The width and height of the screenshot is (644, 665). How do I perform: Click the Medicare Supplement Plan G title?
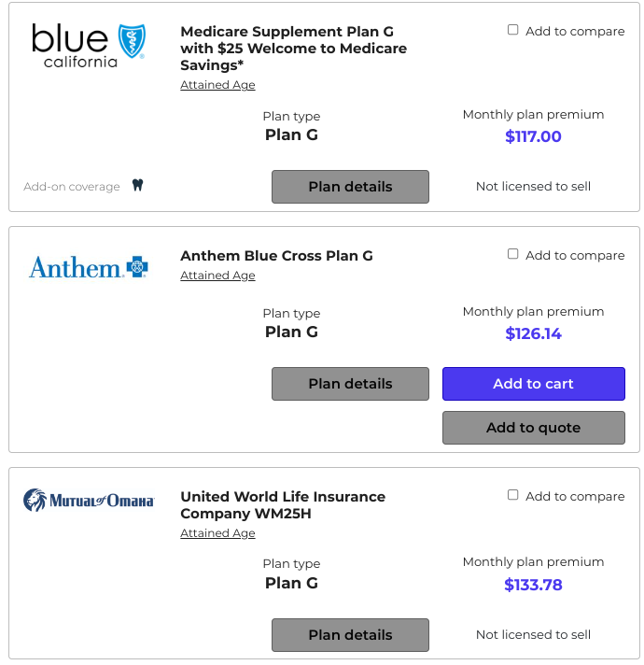[x=293, y=49]
